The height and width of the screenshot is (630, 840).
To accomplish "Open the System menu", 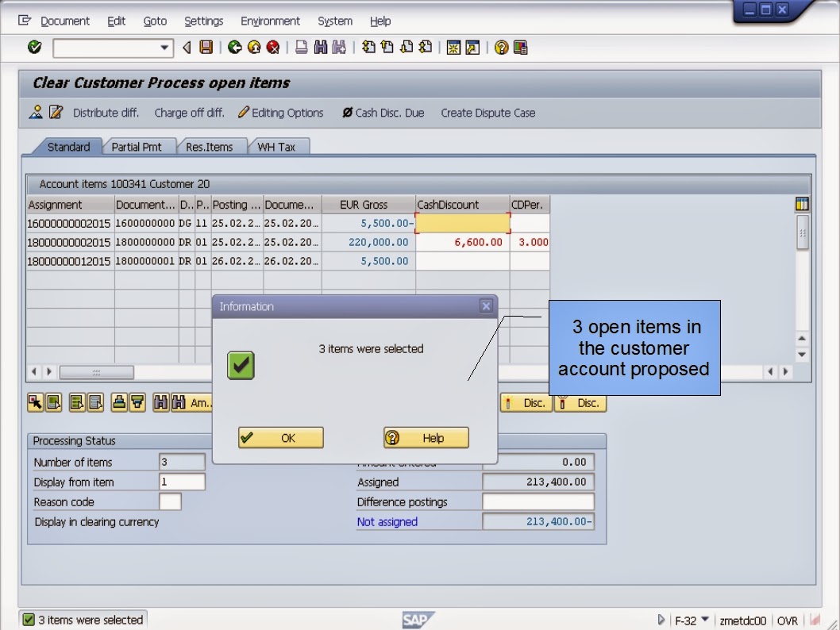I will point(335,21).
